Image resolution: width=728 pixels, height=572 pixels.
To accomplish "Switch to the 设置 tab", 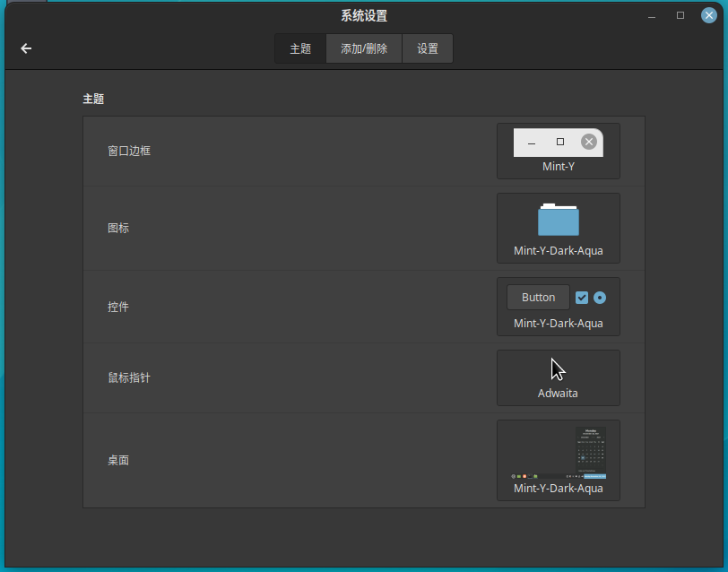I will [428, 49].
